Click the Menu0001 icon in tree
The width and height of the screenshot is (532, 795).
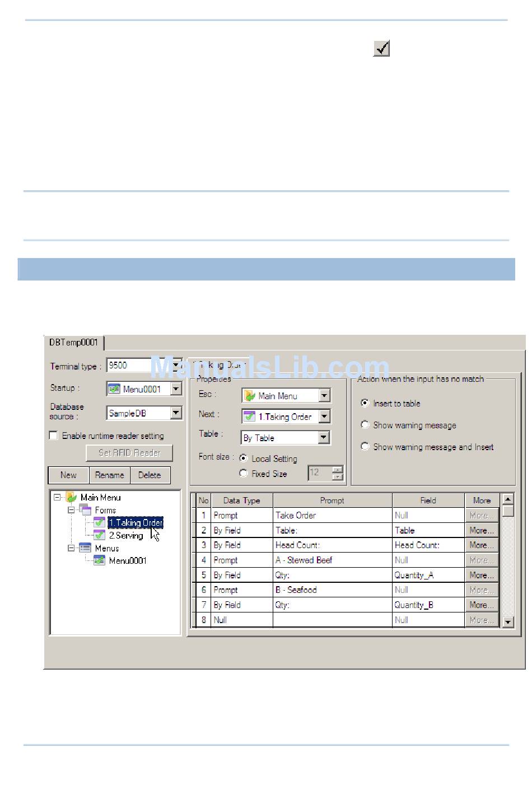pyautogui.click(x=99, y=560)
